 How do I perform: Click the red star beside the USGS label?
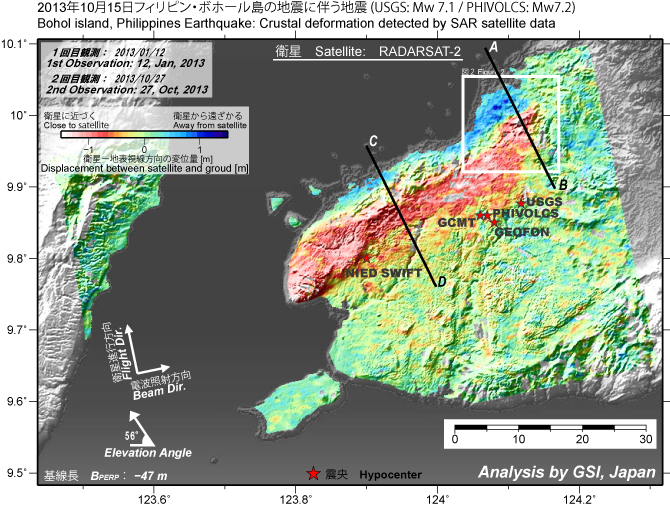[x=521, y=203]
